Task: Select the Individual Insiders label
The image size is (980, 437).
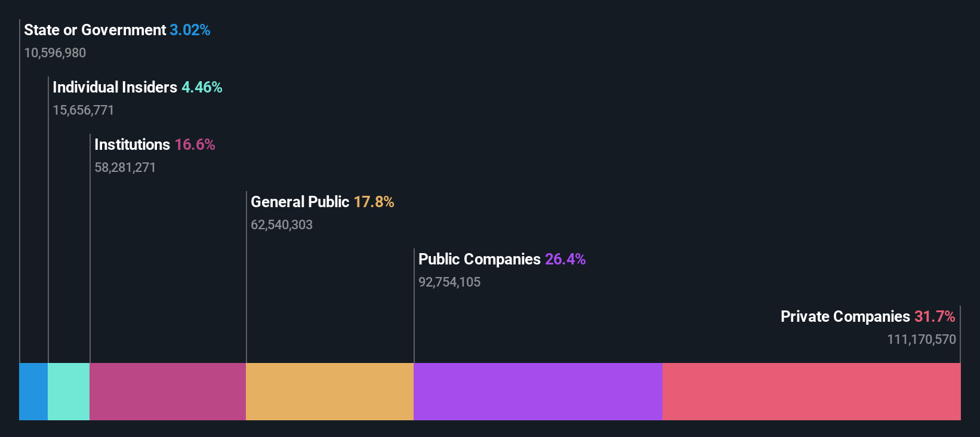Action: pyautogui.click(x=115, y=87)
